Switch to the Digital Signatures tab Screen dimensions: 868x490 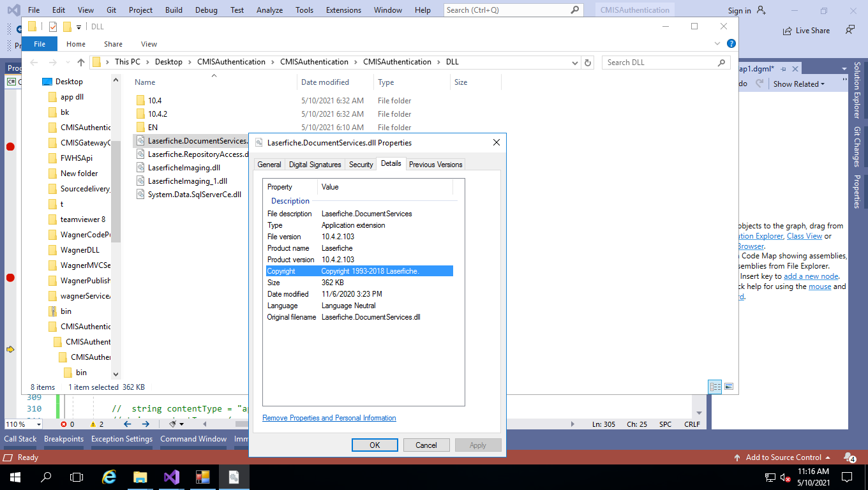(x=315, y=165)
